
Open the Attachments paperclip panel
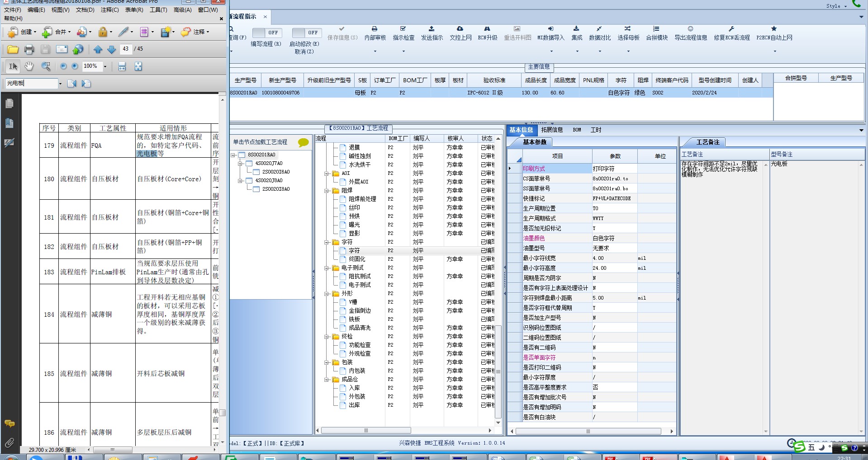(x=9, y=443)
